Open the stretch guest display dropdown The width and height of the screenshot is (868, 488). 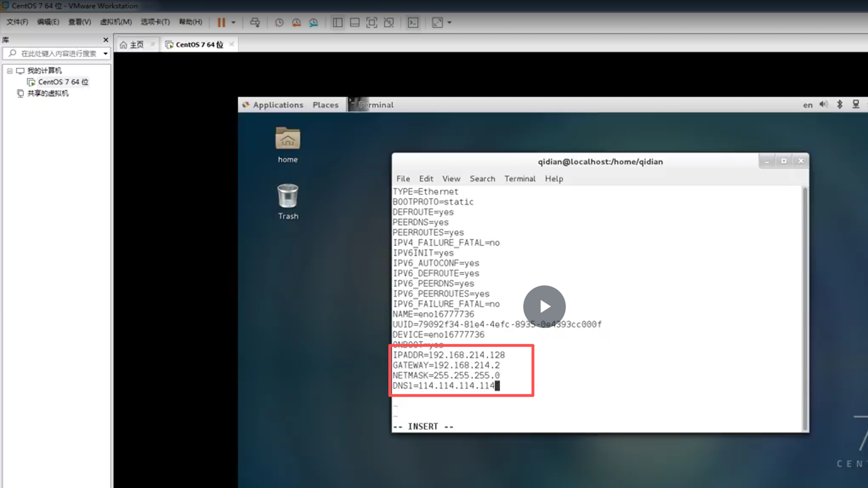[x=448, y=23]
